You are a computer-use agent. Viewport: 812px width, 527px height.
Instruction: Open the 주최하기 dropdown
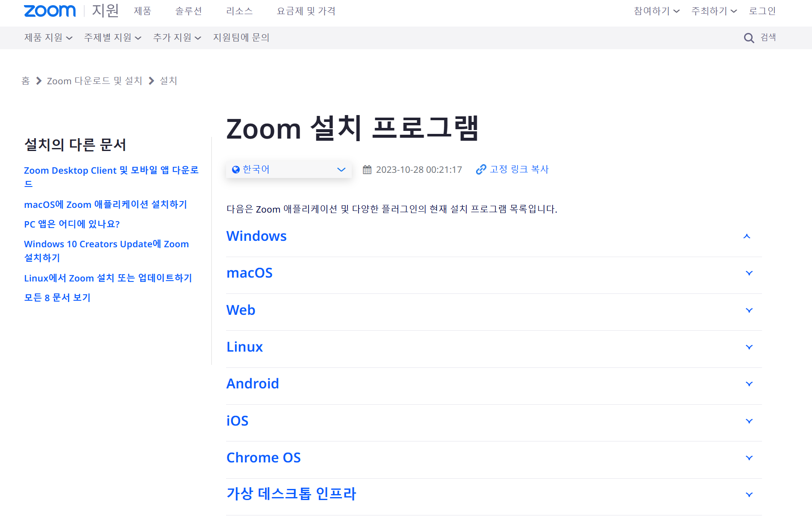coord(714,11)
